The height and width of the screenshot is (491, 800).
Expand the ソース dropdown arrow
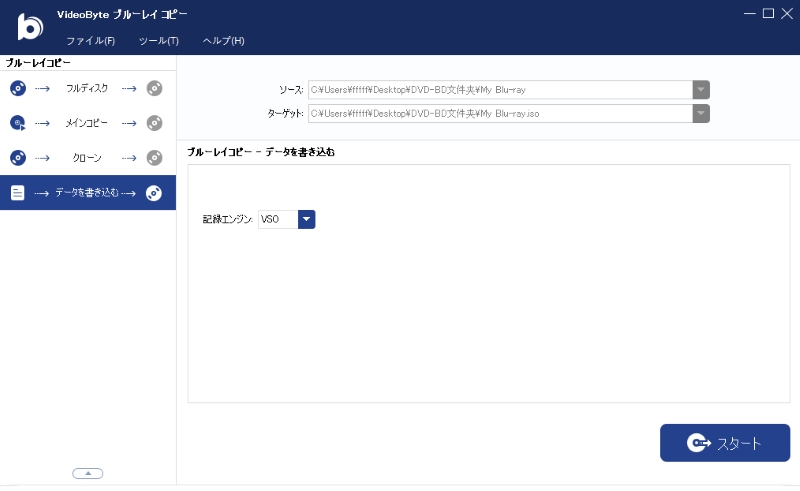[701, 90]
